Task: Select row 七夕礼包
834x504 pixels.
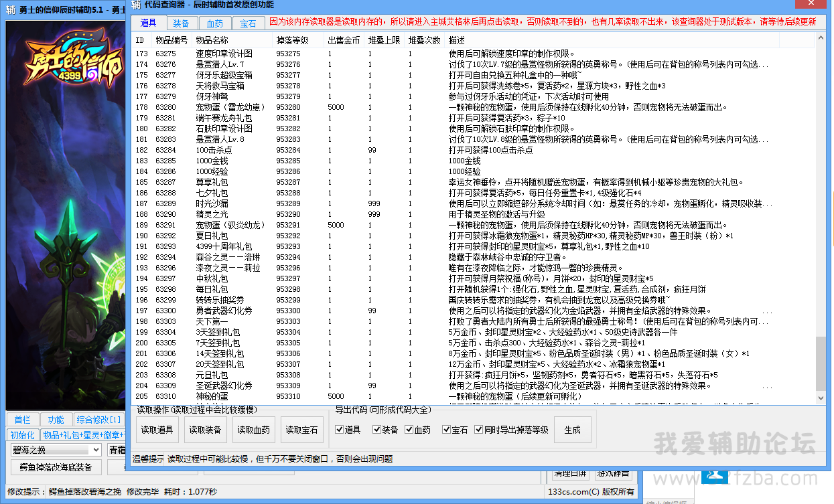Action: coord(473,193)
